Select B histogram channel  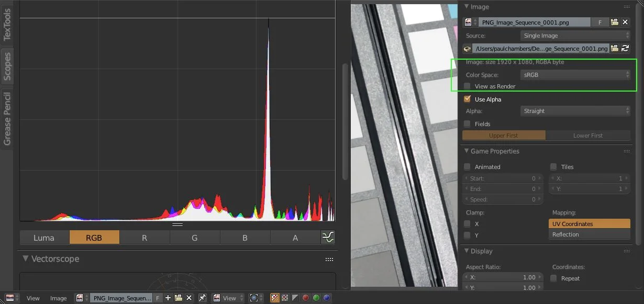[x=245, y=238]
